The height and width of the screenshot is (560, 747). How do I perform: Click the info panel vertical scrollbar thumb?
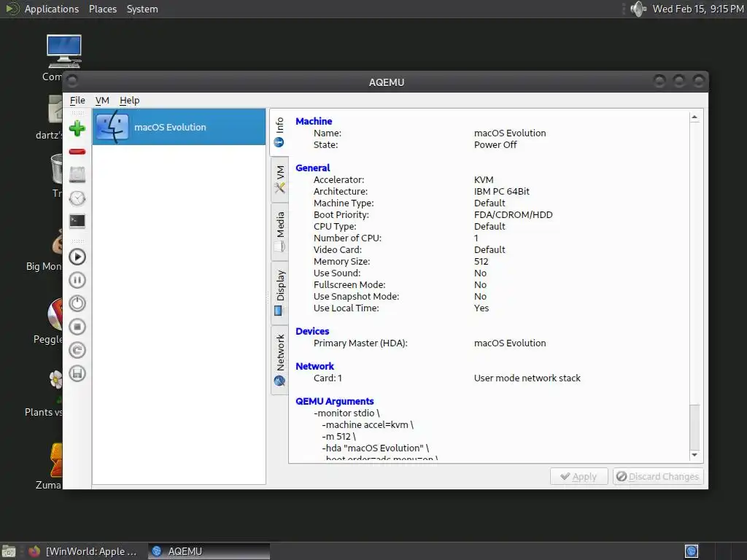(694, 426)
